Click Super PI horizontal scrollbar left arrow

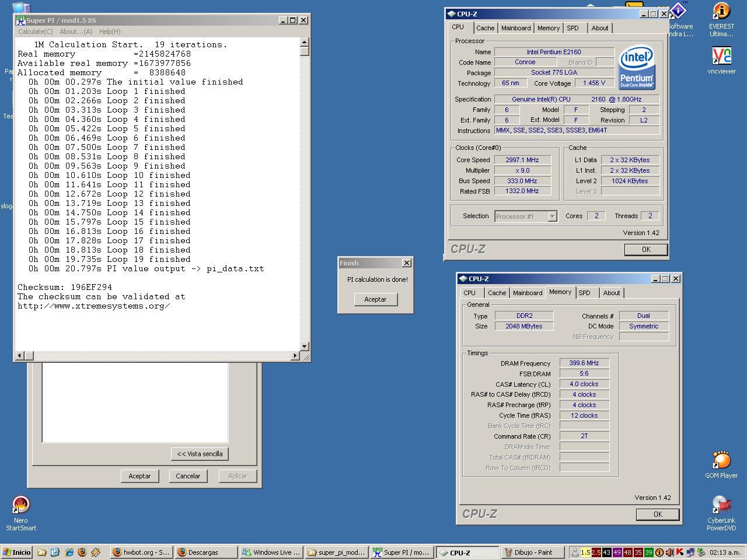click(19, 355)
